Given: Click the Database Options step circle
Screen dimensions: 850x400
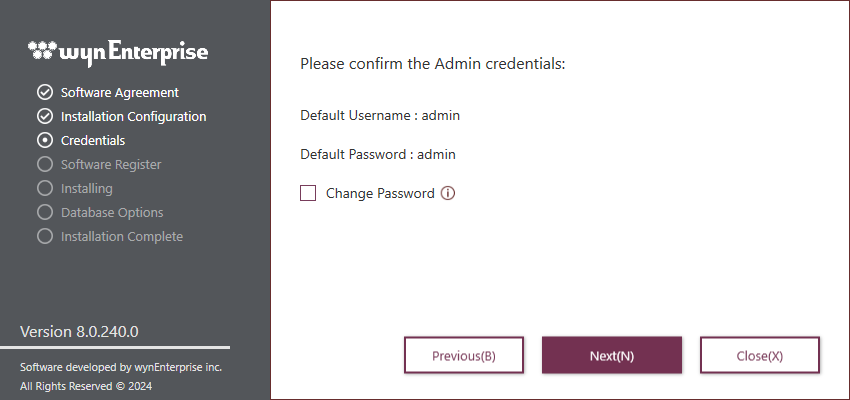Looking at the screenshot, I should [45, 212].
